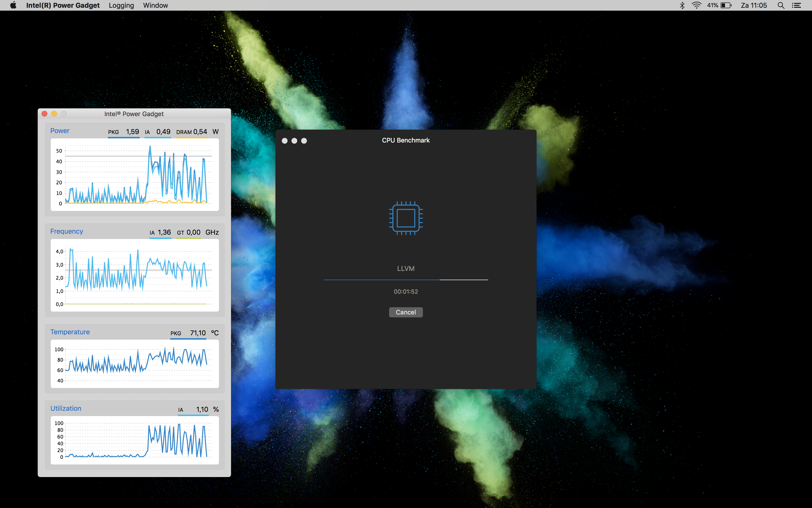812x508 pixels.
Task: Click the Frequency section heading
Action: point(66,232)
